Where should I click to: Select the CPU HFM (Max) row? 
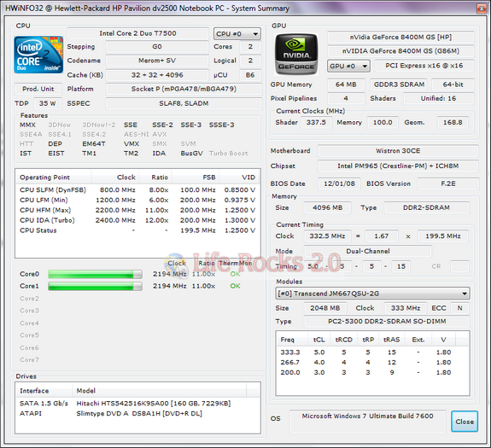click(137, 210)
